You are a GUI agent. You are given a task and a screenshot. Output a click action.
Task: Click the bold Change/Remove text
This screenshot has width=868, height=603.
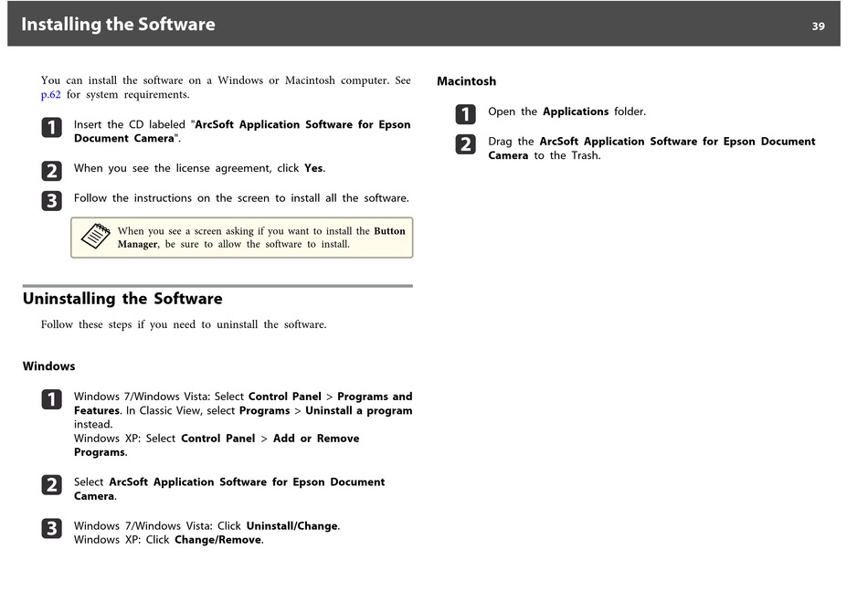coord(218,540)
